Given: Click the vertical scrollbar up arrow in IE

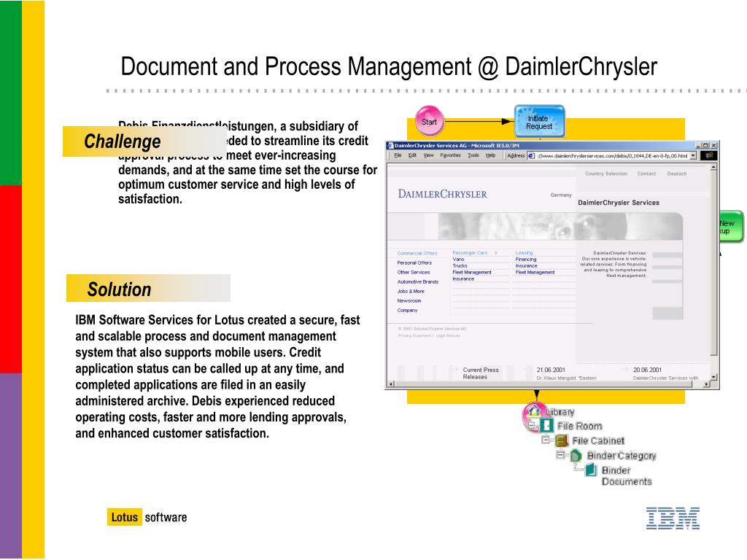Looking at the screenshot, I should [x=713, y=168].
